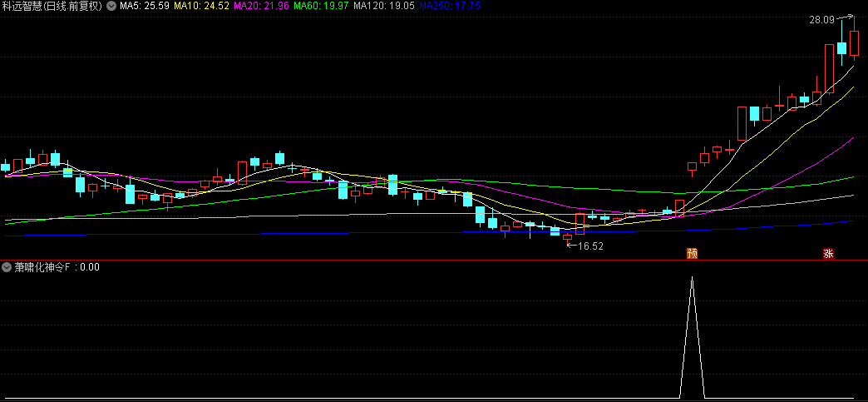This screenshot has width=868, height=402.
Task: Click the 预 forecast marker icon
Action: point(692,254)
